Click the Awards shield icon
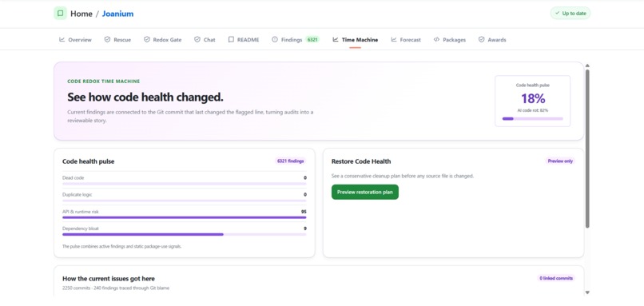Screen dimensions: 644x306 click(481, 39)
